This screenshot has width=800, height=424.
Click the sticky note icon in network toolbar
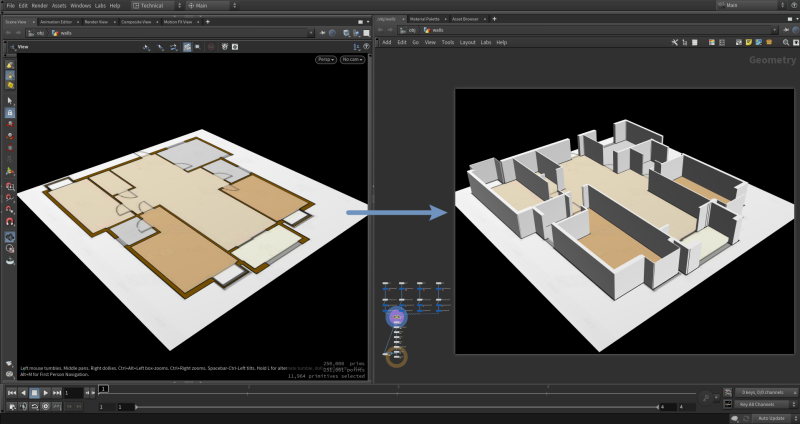click(x=747, y=42)
